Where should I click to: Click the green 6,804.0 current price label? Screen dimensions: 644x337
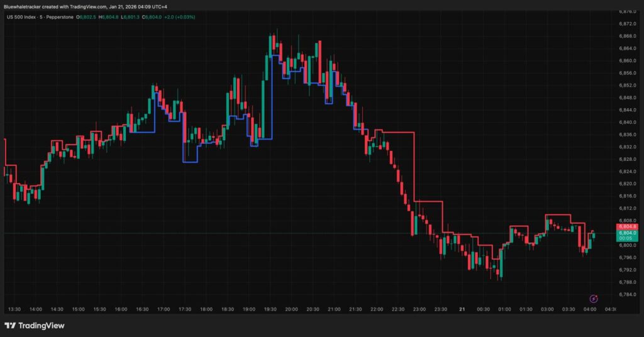coord(628,233)
